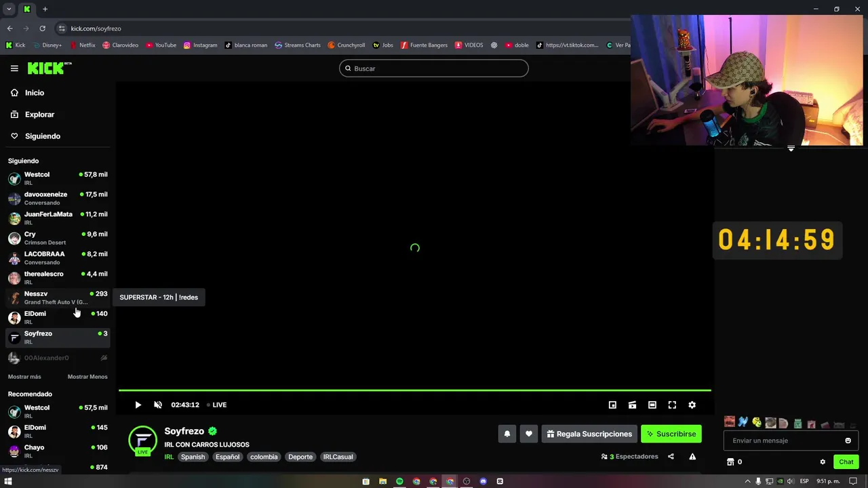Open Chayo channel under Recomendado
Image resolution: width=868 pixels, height=488 pixels.
pos(58,451)
